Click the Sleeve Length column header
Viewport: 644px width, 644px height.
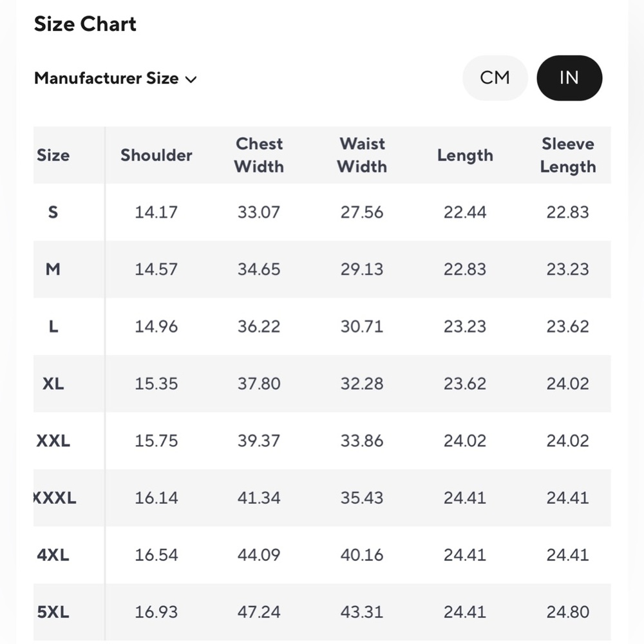tap(567, 155)
